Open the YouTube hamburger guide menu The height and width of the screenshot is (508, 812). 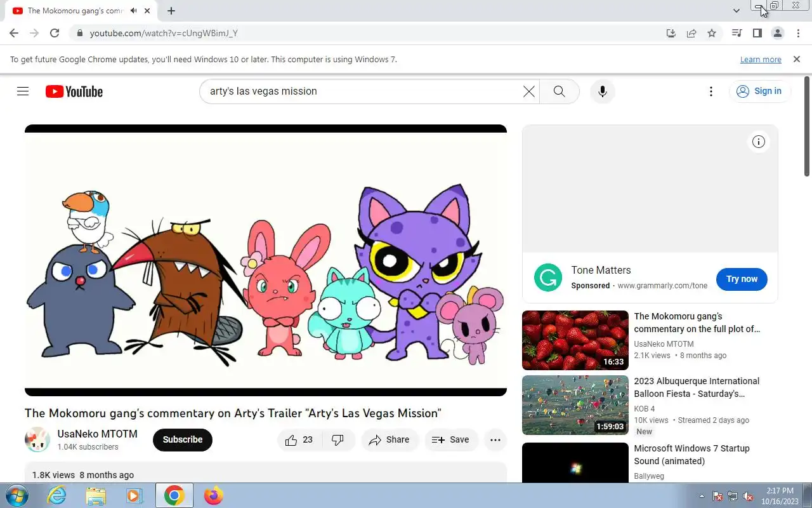(23, 91)
